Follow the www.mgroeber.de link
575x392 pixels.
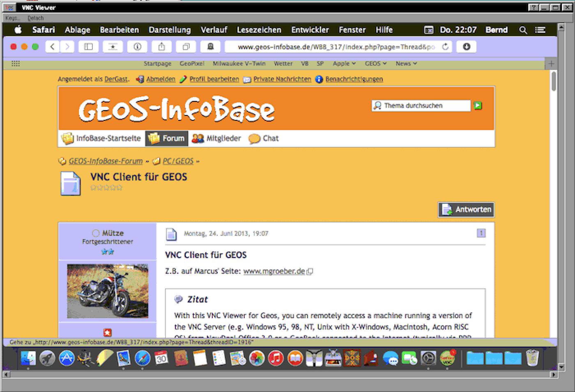[274, 271]
